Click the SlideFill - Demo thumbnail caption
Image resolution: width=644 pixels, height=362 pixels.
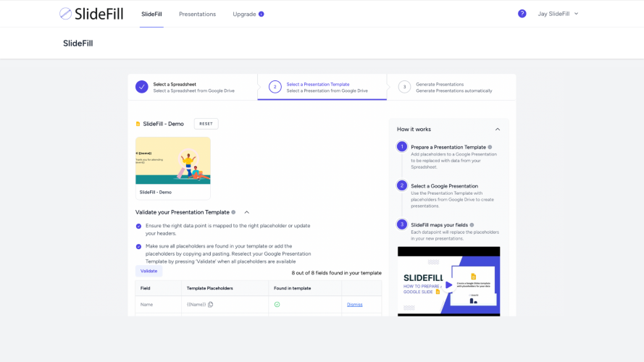click(x=156, y=192)
